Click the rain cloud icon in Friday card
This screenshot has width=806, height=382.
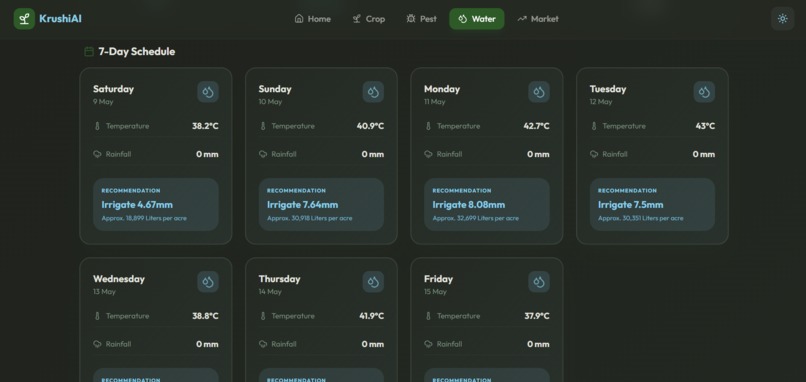(x=428, y=344)
